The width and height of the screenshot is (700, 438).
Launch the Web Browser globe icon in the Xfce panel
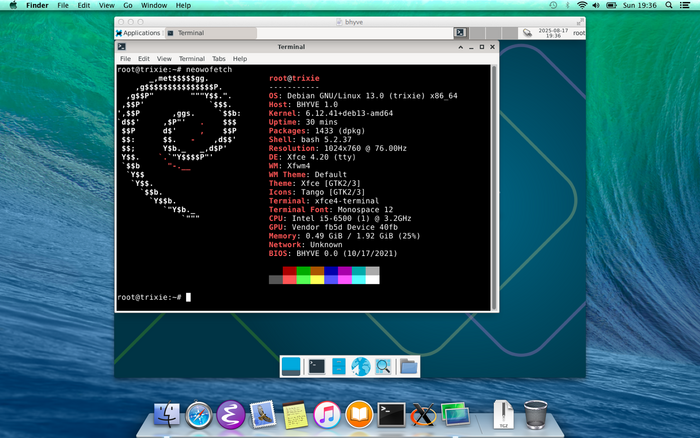[361, 367]
